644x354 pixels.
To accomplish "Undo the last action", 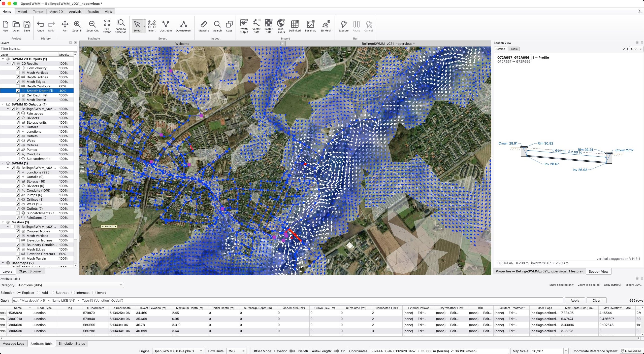I will [40, 26].
